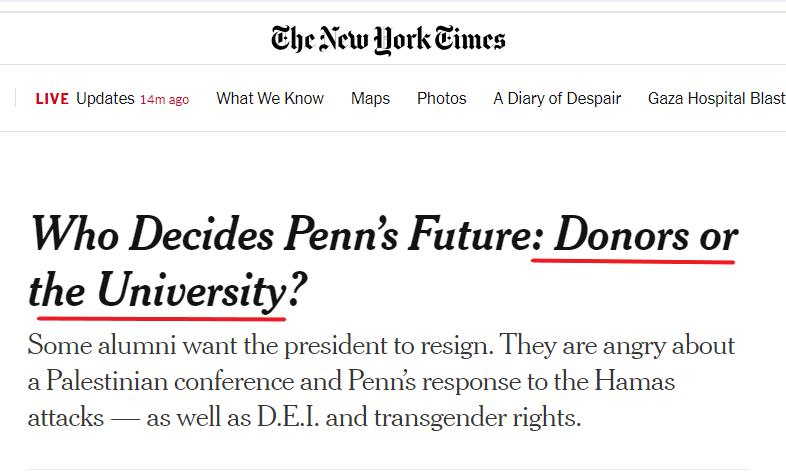Open A Diary of Despair
The image size is (786, 473).
(557, 98)
